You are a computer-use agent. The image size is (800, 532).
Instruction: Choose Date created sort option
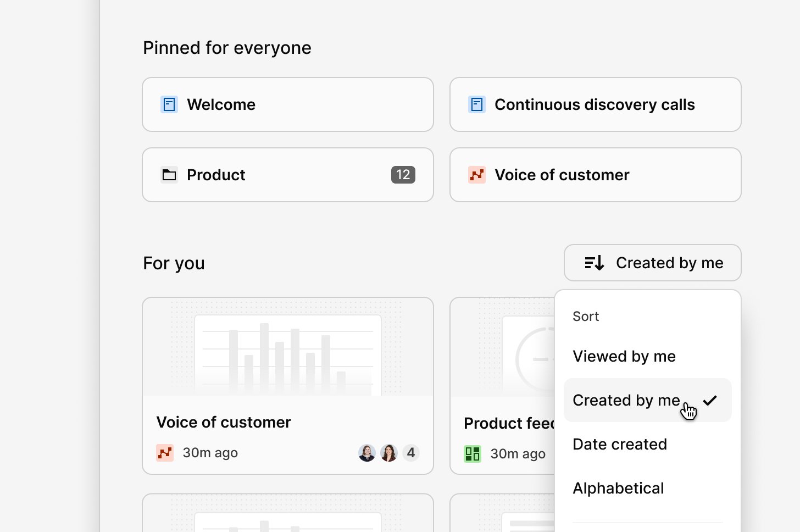click(x=648, y=444)
